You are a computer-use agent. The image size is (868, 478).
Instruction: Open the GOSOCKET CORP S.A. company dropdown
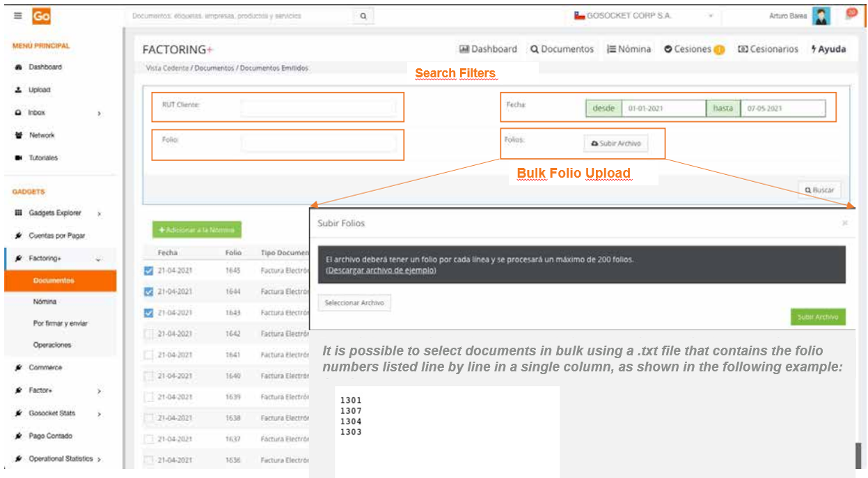point(644,15)
